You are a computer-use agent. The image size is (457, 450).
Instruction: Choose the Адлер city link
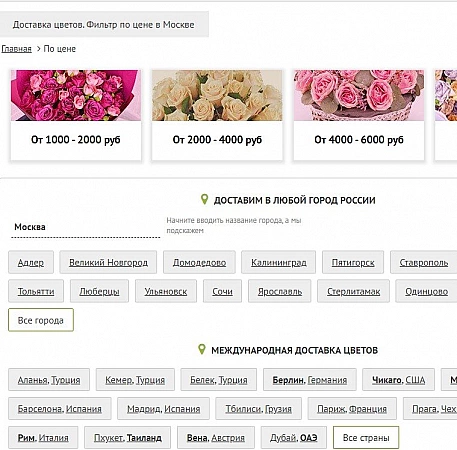pyautogui.click(x=31, y=262)
